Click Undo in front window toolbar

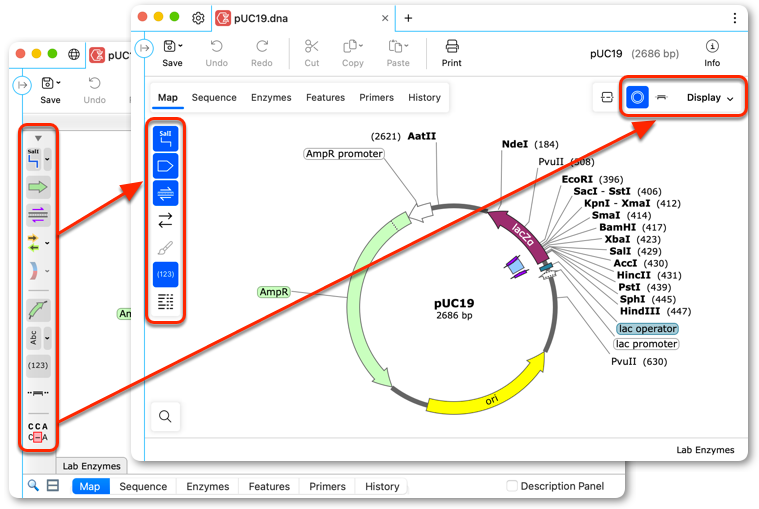pos(216,53)
